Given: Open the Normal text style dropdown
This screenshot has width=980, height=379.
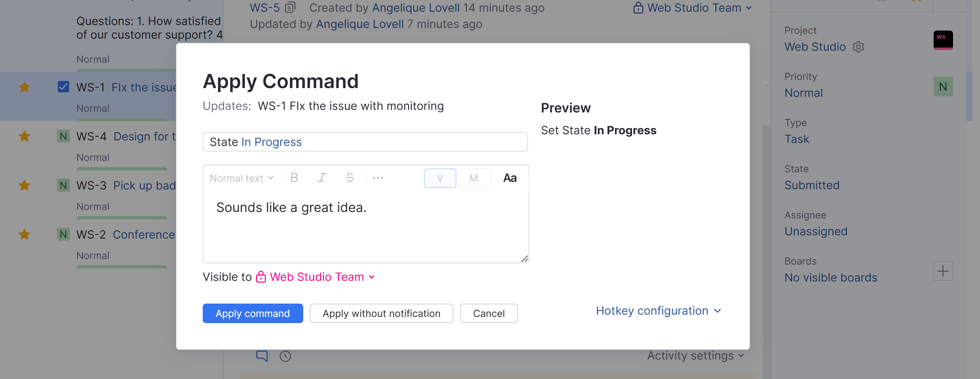Looking at the screenshot, I should click(x=241, y=177).
